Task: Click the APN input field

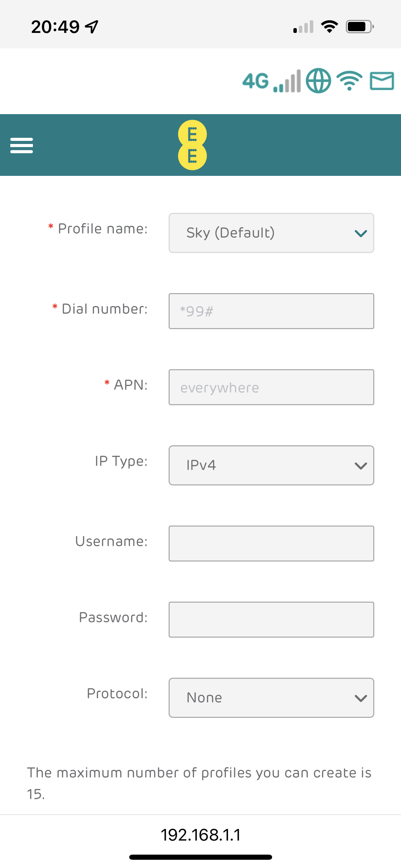Action: tap(271, 387)
